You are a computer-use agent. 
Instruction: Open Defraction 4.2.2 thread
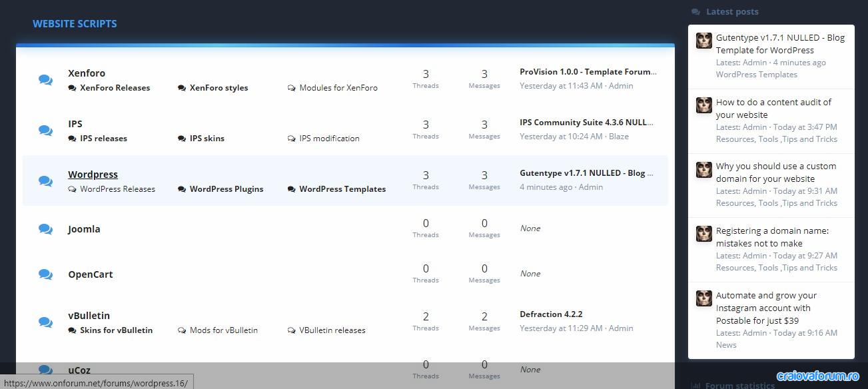click(x=552, y=314)
